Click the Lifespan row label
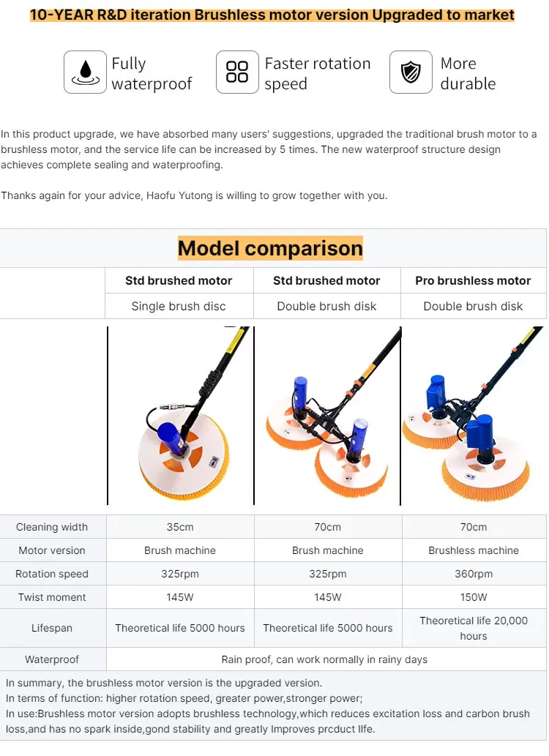The image size is (549, 756). tap(52, 628)
